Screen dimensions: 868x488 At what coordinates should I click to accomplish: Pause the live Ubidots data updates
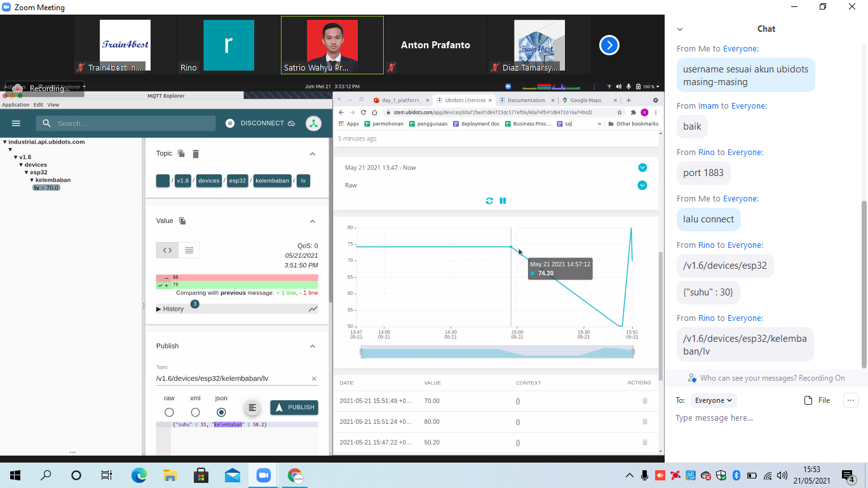pyautogui.click(x=503, y=201)
